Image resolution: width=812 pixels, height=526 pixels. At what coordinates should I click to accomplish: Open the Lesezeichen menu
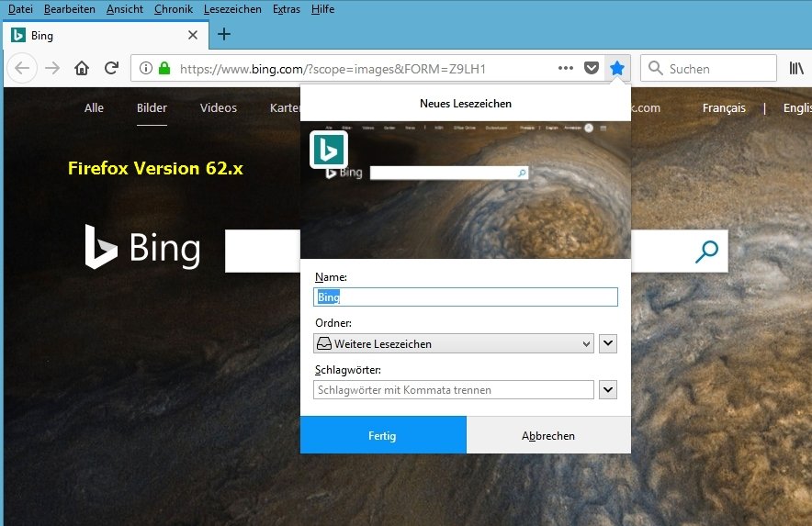(232, 9)
